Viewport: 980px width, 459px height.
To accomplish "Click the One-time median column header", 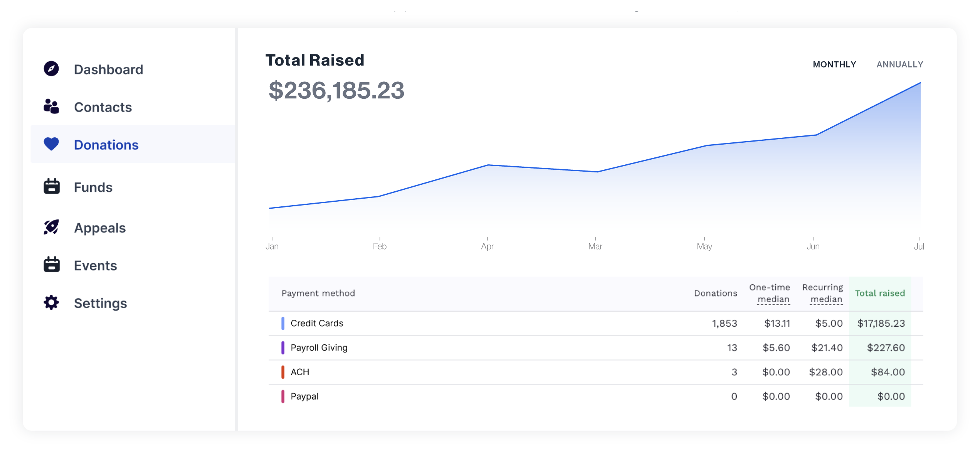I will point(769,293).
